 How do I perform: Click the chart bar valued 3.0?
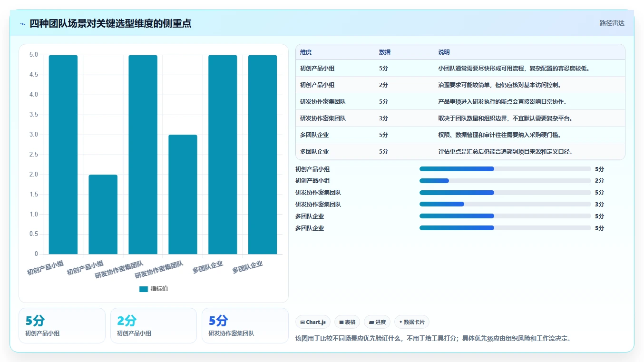tap(183, 195)
